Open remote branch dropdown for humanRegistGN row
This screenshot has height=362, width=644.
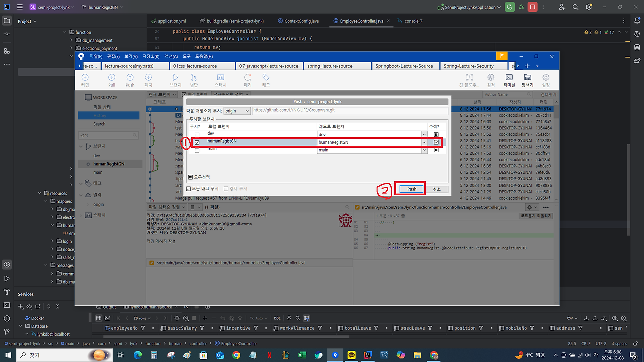click(424, 142)
